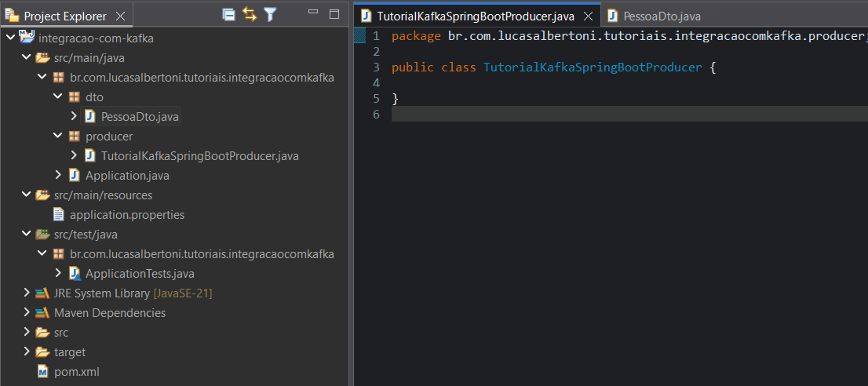Expand Maven Dependencies node
The image size is (868, 386).
(26, 312)
